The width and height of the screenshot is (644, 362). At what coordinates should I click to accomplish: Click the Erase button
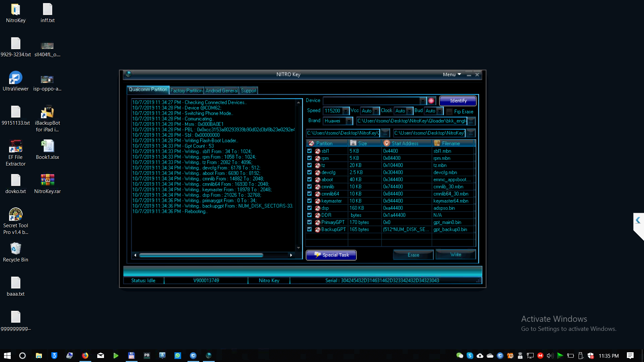[x=413, y=255]
